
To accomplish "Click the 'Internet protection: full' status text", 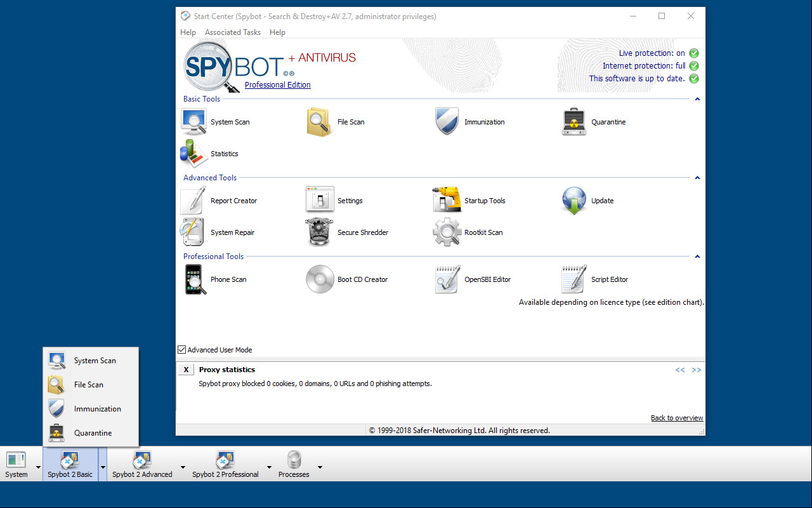I will click(644, 66).
